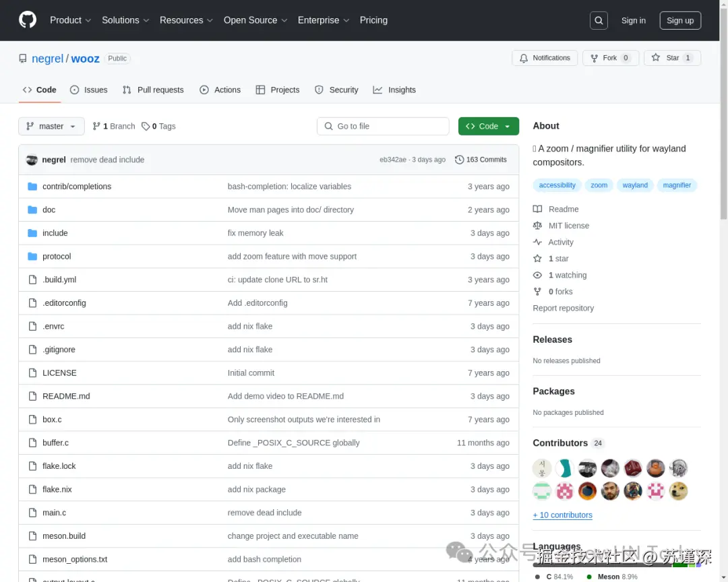728x582 pixels.
Task: Select the wayland topic tag
Action: point(635,185)
